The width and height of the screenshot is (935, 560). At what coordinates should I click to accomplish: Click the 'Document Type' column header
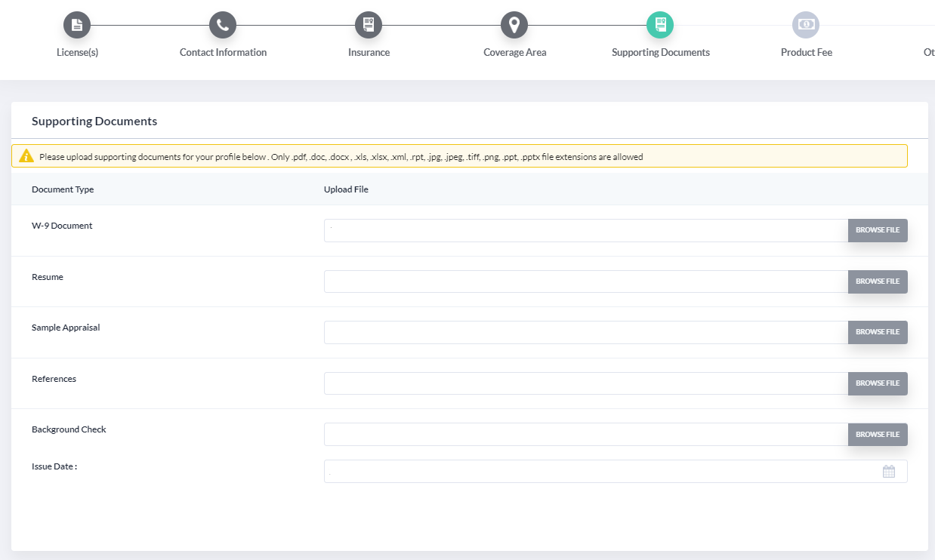coord(63,189)
